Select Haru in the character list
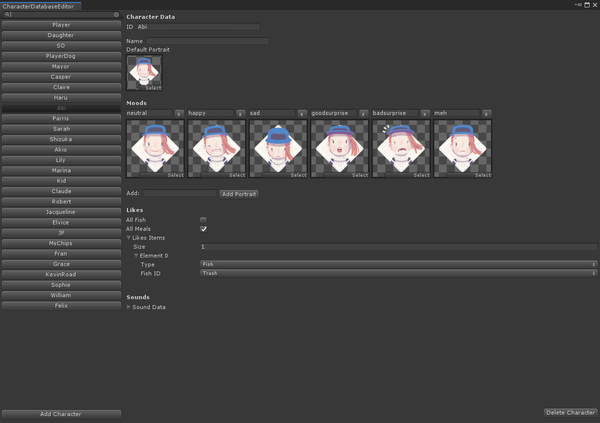600x423 pixels. 60,97
